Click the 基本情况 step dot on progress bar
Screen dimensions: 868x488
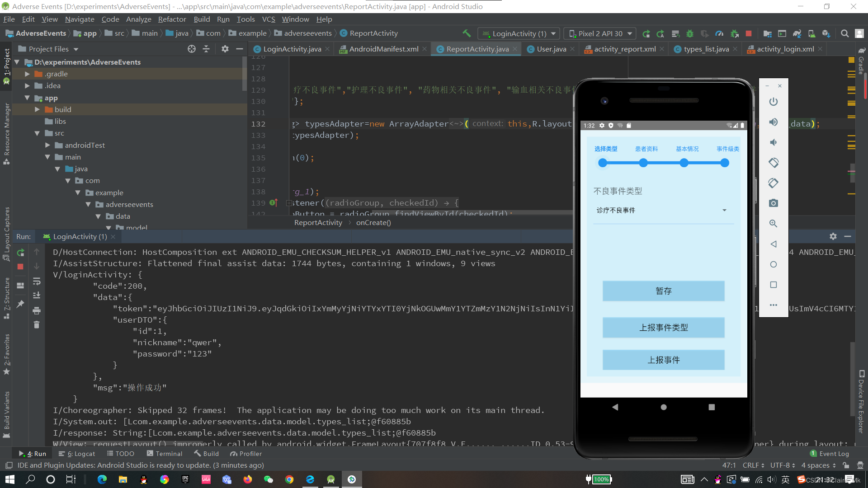click(x=684, y=163)
